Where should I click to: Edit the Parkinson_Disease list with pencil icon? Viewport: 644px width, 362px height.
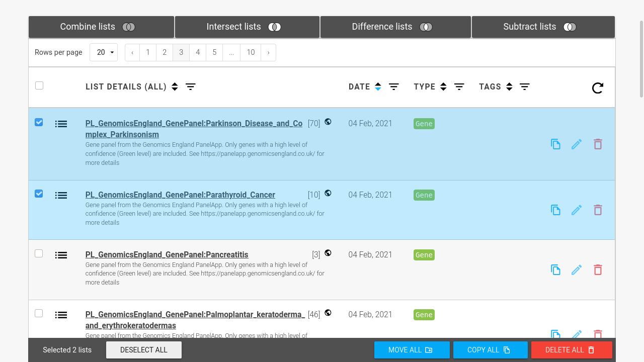577,144
